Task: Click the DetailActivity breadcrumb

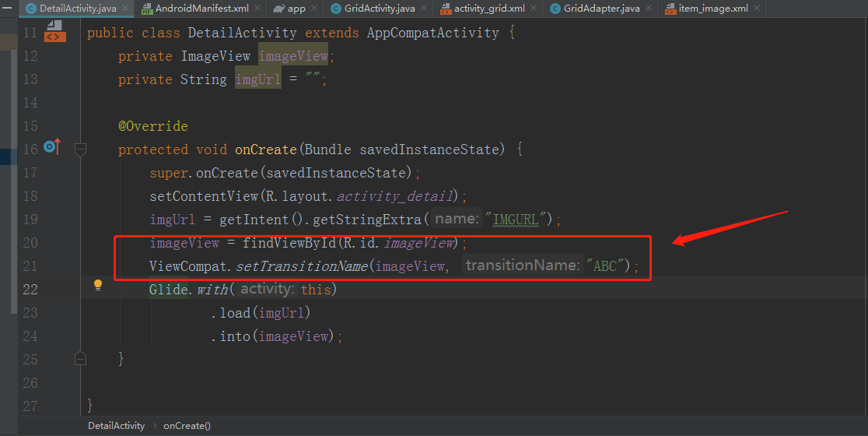Action: [x=116, y=425]
